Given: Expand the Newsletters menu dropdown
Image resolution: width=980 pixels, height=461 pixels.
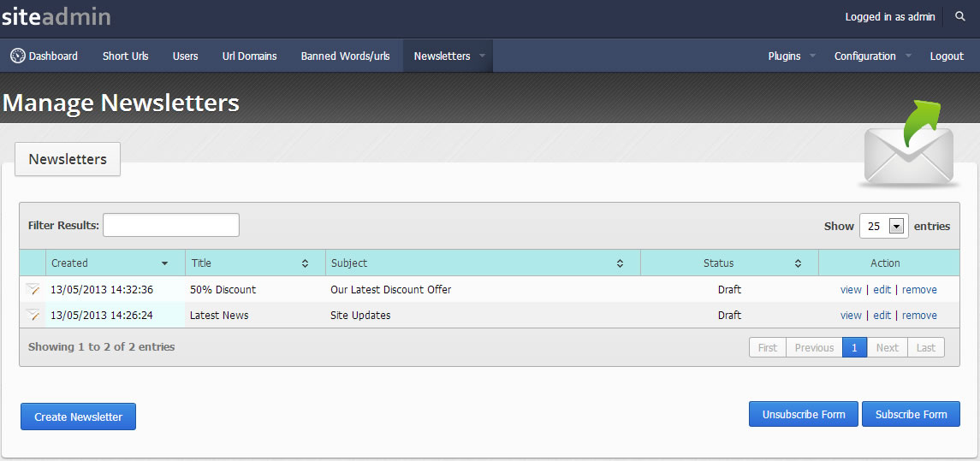Looking at the screenshot, I should [x=482, y=56].
